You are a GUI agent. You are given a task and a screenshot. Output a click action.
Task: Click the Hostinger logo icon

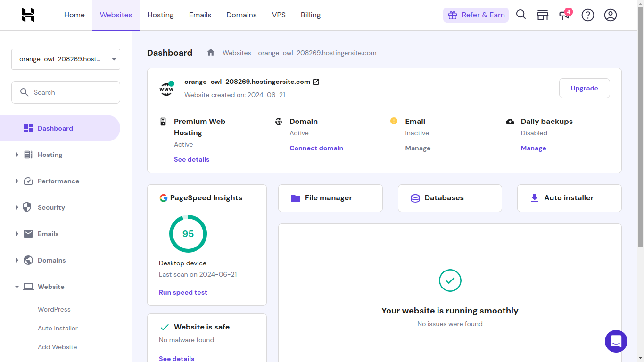pyautogui.click(x=28, y=15)
